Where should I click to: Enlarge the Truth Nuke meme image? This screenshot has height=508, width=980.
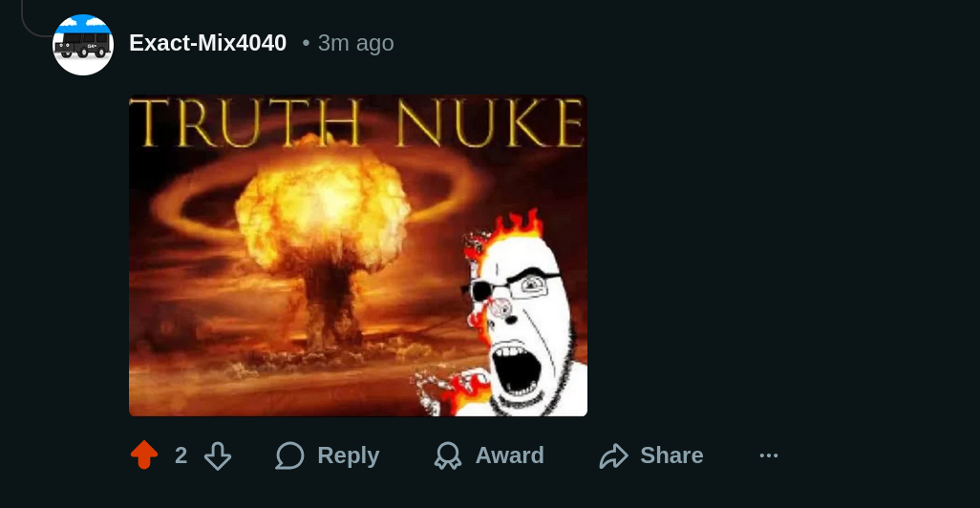[358, 256]
